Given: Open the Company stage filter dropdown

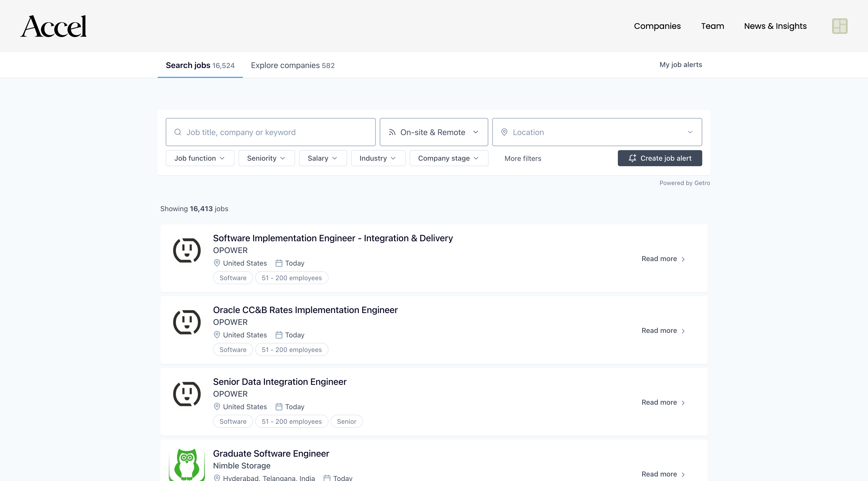Looking at the screenshot, I should click(449, 158).
